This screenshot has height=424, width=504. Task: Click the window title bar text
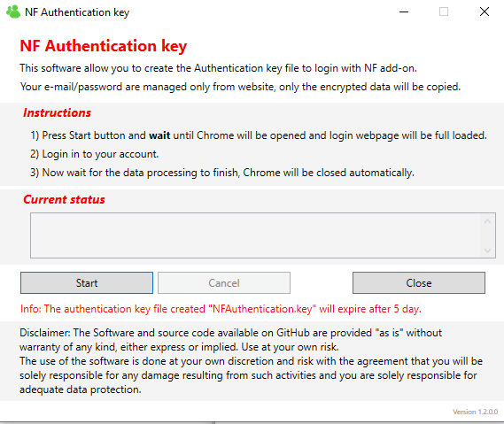pos(77,12)
